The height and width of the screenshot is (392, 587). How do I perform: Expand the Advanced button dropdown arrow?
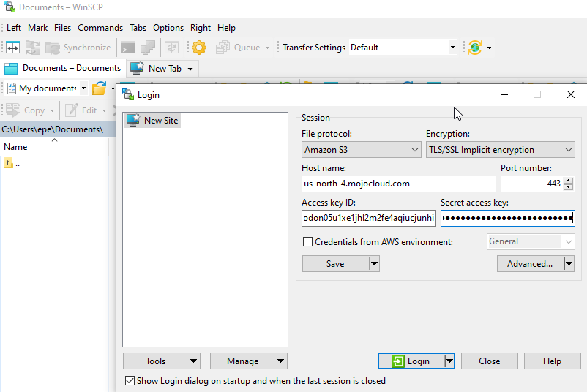click(569, 264)
